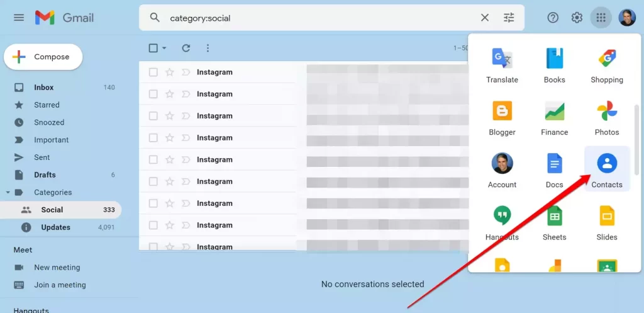644x313 pixels.
Task: Show search options in search bar
Action: (x=509, y=18)
